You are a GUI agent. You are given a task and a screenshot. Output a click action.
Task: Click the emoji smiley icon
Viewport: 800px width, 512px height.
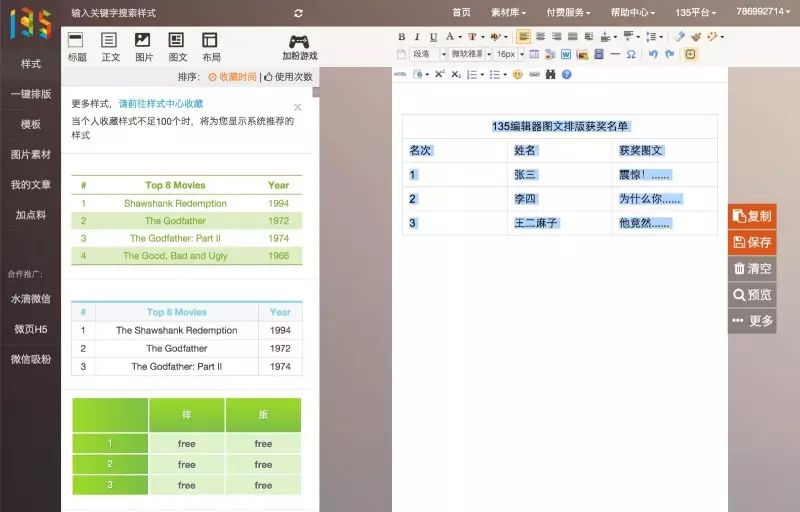[518, 74]
